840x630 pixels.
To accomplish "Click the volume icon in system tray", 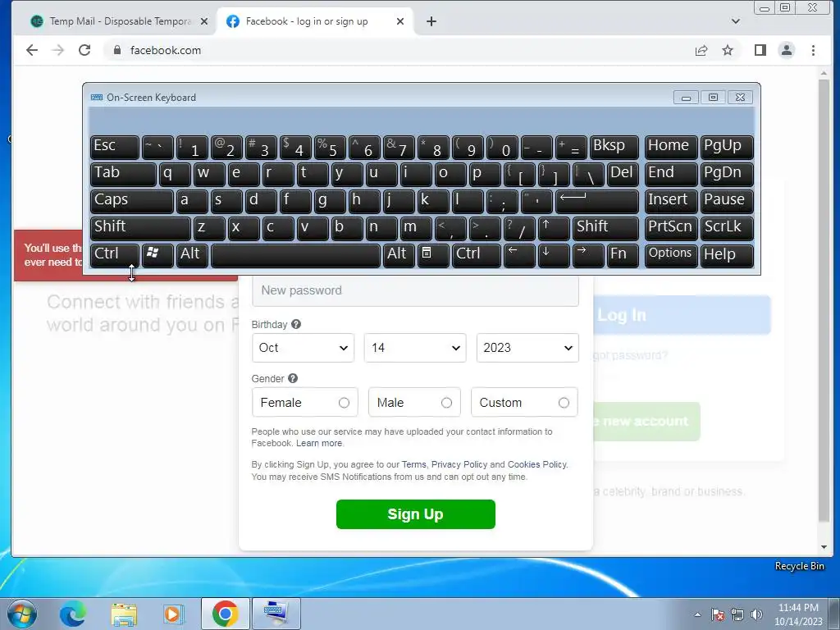I will [757, 614].
